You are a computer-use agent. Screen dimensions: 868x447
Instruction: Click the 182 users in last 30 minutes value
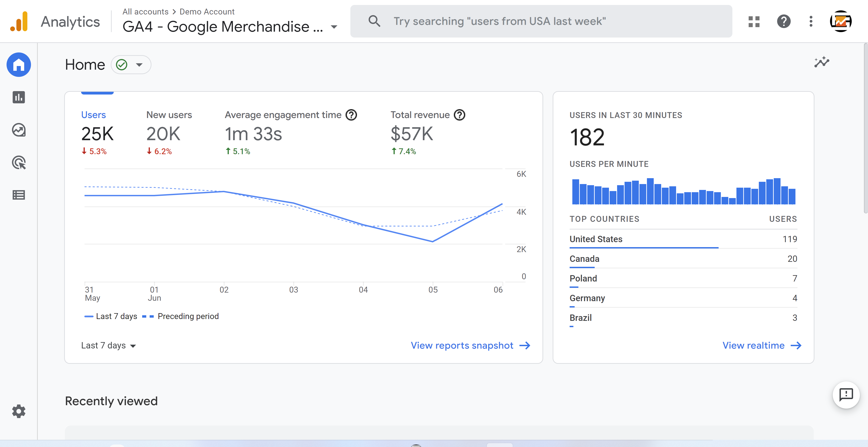click(587, 137)
